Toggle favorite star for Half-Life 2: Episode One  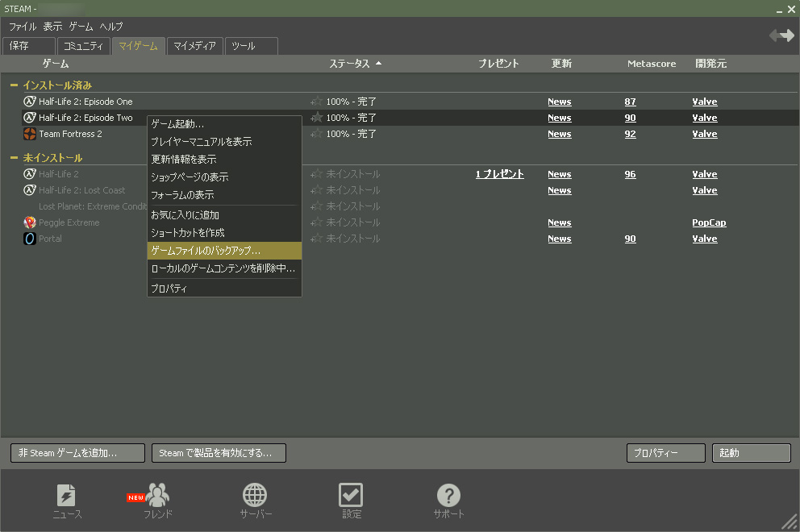(316, 102)
